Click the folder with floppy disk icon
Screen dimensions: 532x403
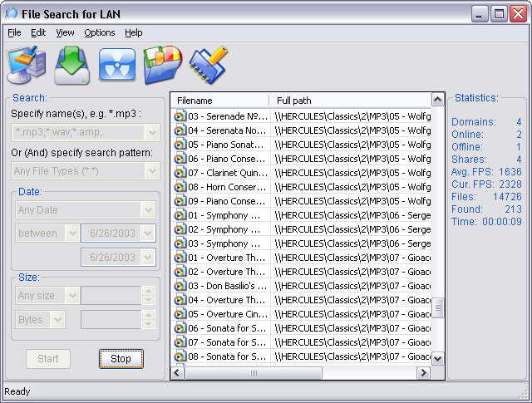pos(162,65)
